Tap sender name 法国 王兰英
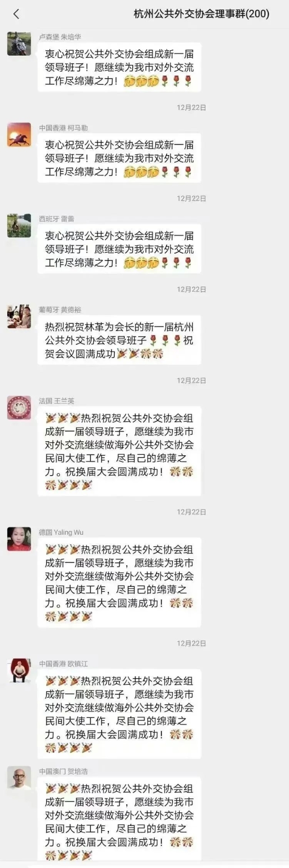Screen dimensions: 289x868 56,401
